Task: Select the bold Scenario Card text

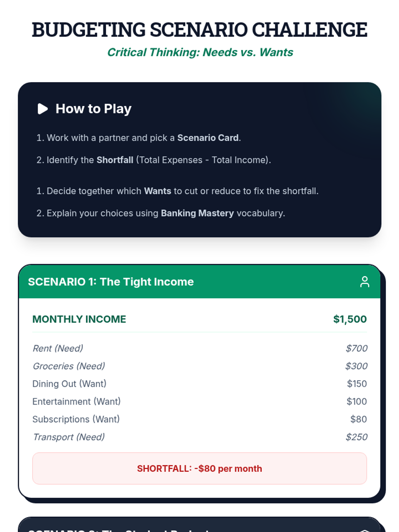Action: pyautogui.click(x=208, y=138)
